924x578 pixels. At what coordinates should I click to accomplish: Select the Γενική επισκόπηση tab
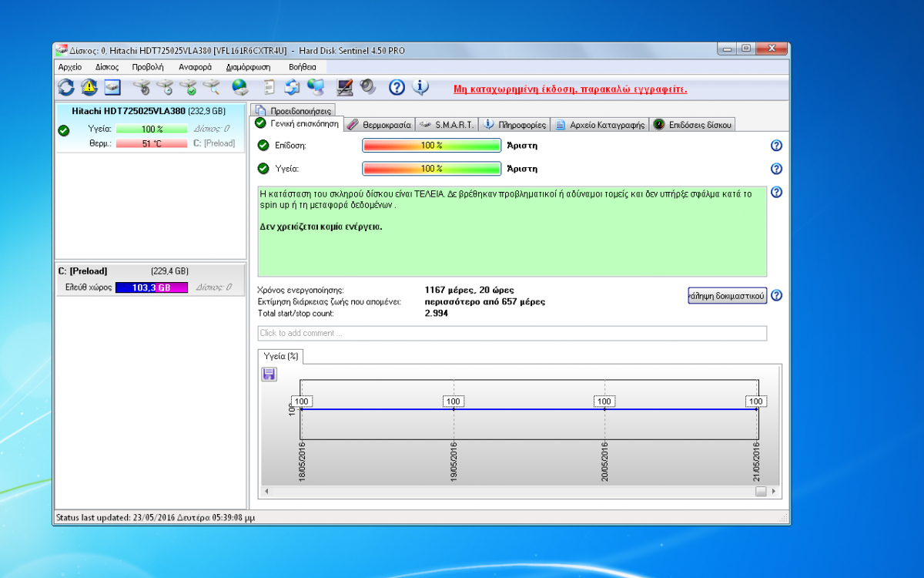pyautogui.click(x=296, y=124)
